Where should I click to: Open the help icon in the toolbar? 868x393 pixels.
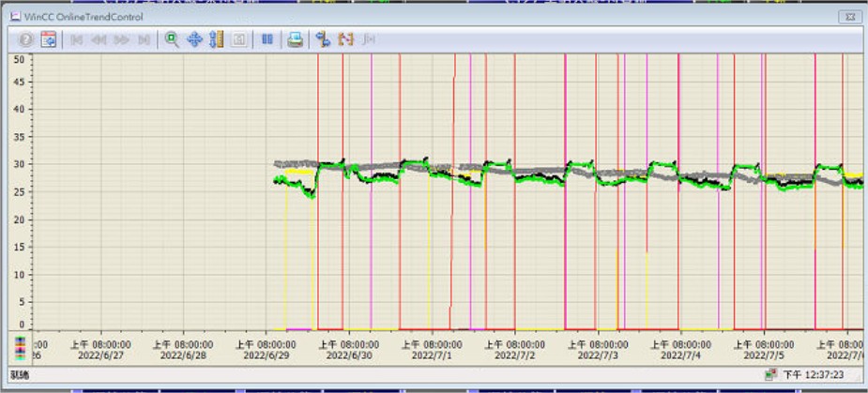tap(26, 39)
